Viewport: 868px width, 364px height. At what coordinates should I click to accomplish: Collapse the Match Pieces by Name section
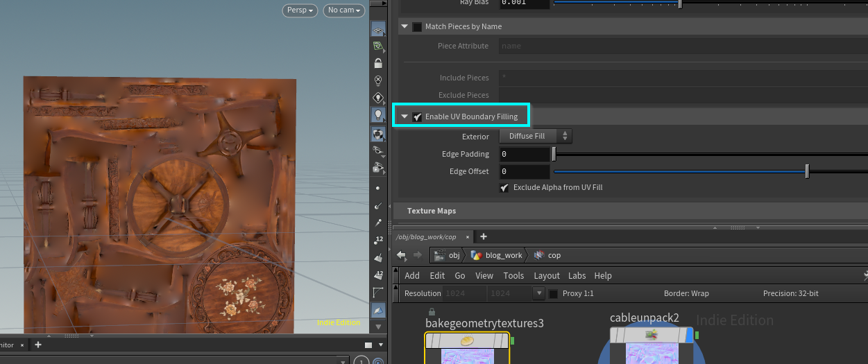pos(405,26)
